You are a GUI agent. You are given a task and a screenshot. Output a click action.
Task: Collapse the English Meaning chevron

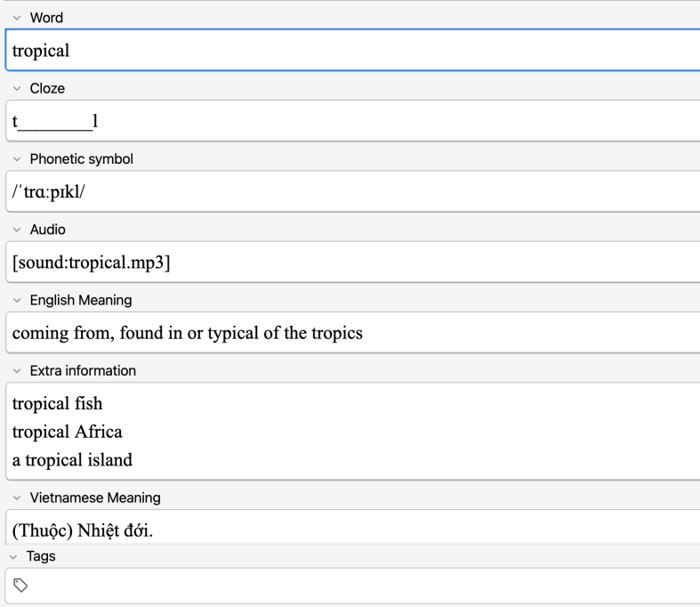[x=16, y=300]
